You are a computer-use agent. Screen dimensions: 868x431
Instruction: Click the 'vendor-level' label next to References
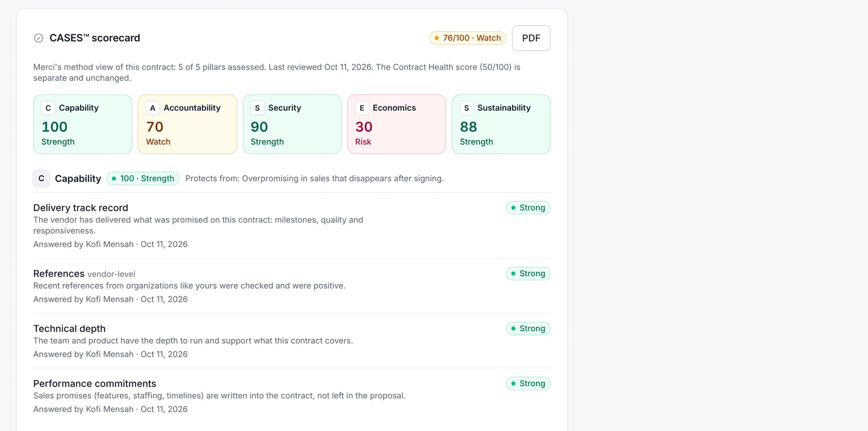click(111, 274)
